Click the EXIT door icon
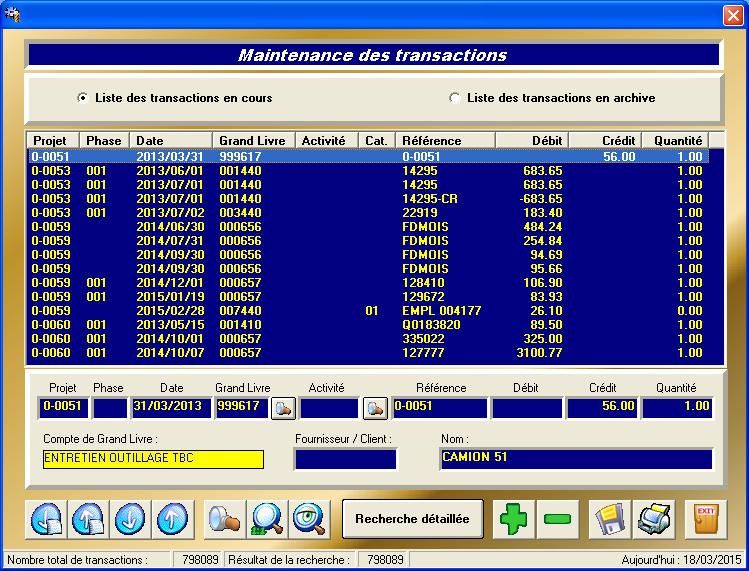Viewport: 749px width, 571px height. [706, 520]
